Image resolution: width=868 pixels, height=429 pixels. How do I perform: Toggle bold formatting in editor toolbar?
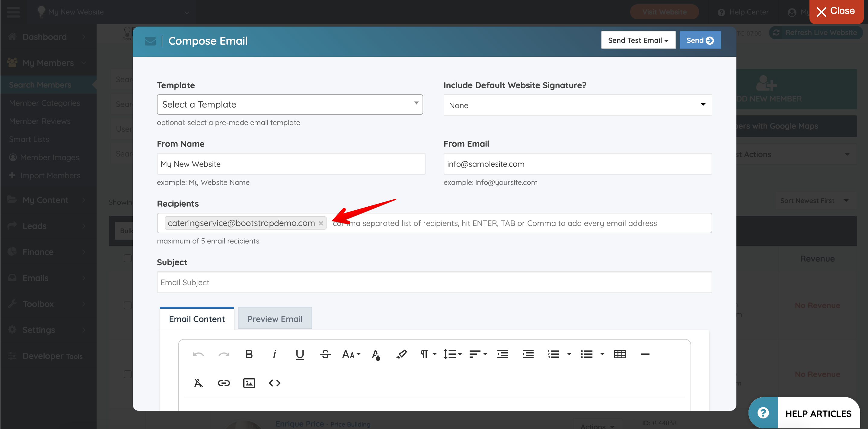click(249, 354)
